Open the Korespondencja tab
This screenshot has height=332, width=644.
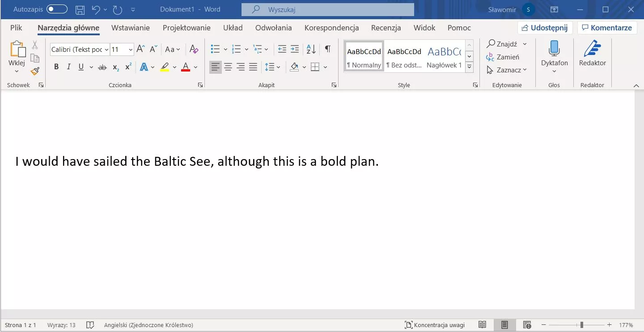click(x=332, y=28)
